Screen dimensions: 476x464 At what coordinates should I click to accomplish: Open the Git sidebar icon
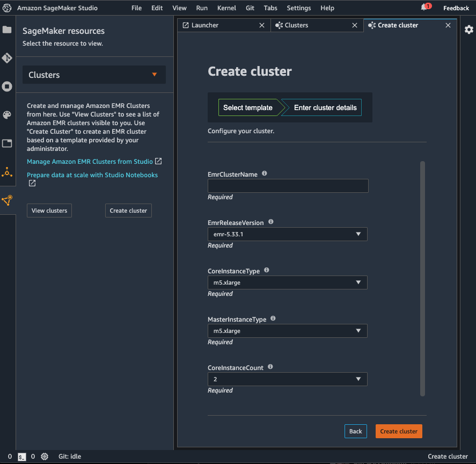pyautogui.click(x=7, y=58)
